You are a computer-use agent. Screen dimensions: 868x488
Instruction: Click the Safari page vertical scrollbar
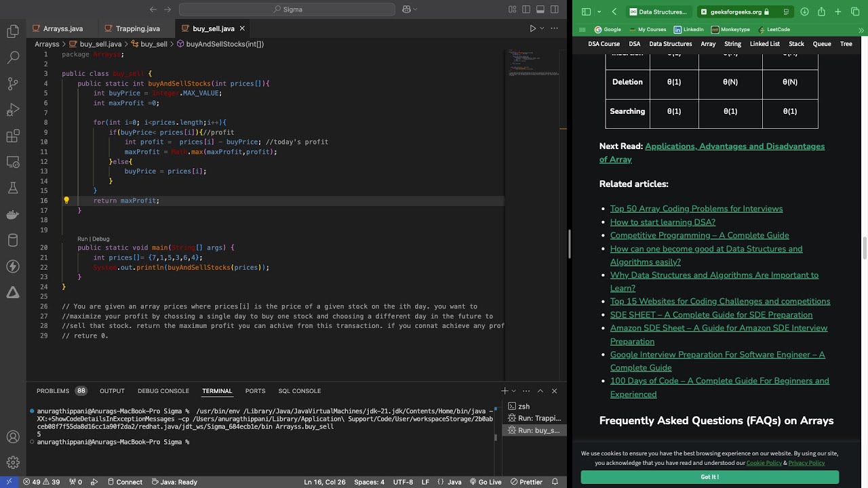tap(865, 247)
